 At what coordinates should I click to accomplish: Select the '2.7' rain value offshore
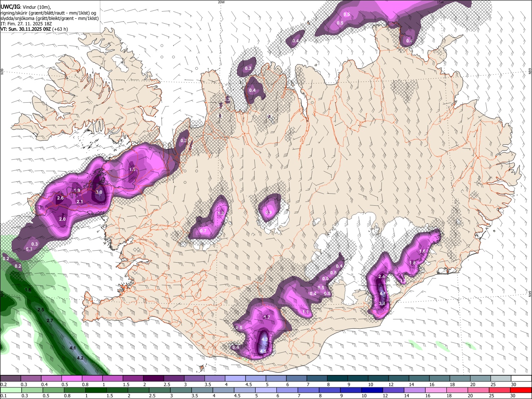(50, 320)
